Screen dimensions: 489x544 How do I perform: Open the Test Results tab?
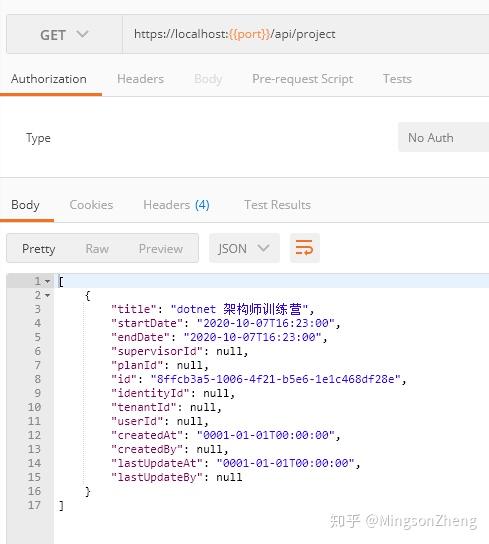tap(277, 205)
